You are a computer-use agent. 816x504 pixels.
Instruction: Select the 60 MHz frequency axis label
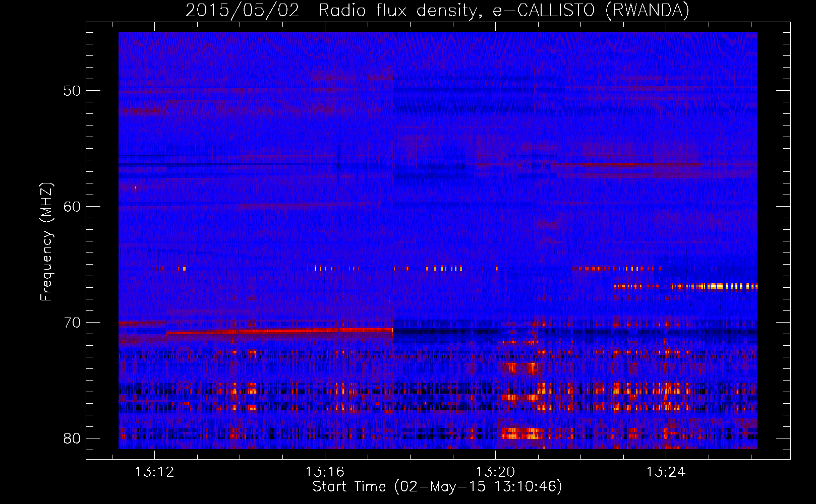tap(72, 207)
